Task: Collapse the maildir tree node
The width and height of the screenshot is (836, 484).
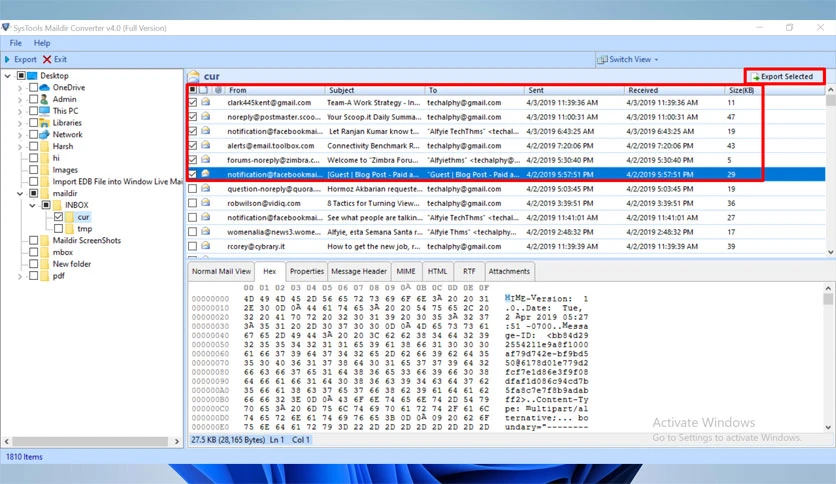Action: pos(20,193)
